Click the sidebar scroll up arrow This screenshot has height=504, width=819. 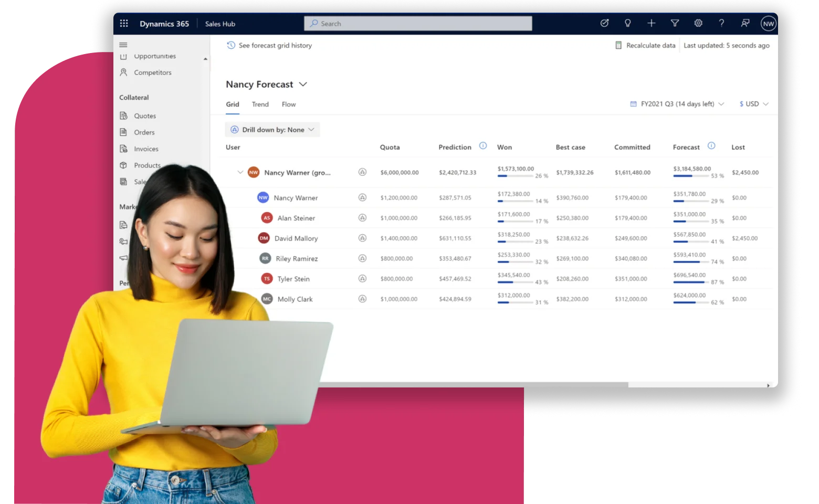coord(205,59)
